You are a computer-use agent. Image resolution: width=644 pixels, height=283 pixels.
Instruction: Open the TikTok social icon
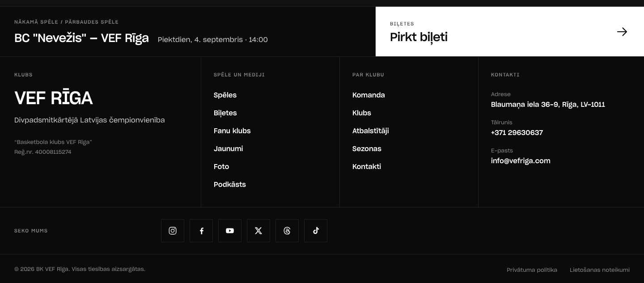point(316,231)
